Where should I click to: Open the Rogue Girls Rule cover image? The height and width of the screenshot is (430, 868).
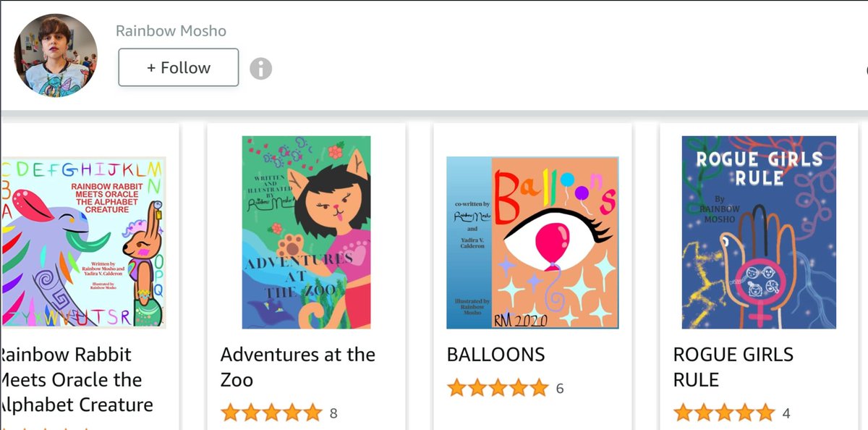pyautogui.click(x=759, y=232)
